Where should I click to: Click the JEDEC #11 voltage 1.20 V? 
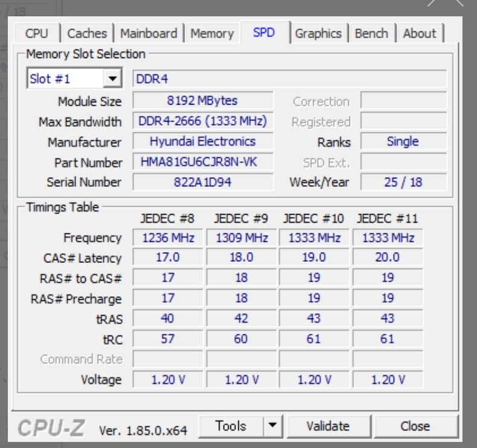(x=388, y=380)
